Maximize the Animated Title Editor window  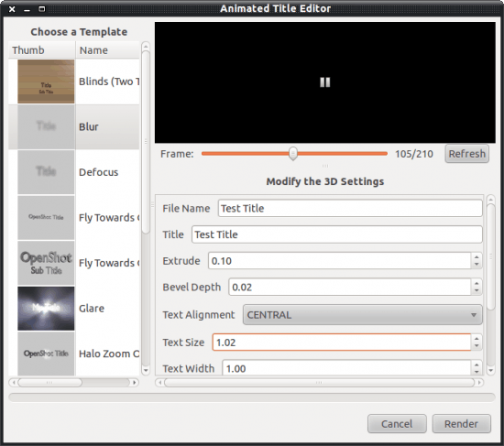point(42,9)
